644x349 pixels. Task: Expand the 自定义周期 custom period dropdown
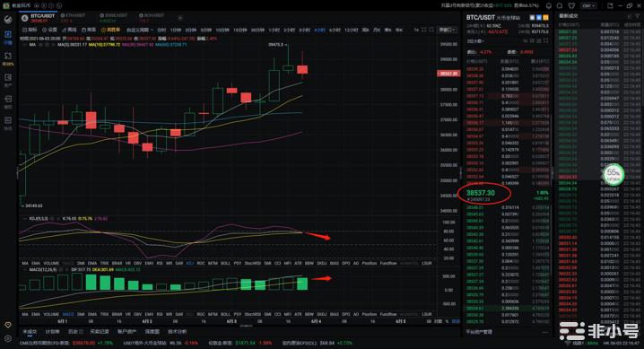point(140,30)
